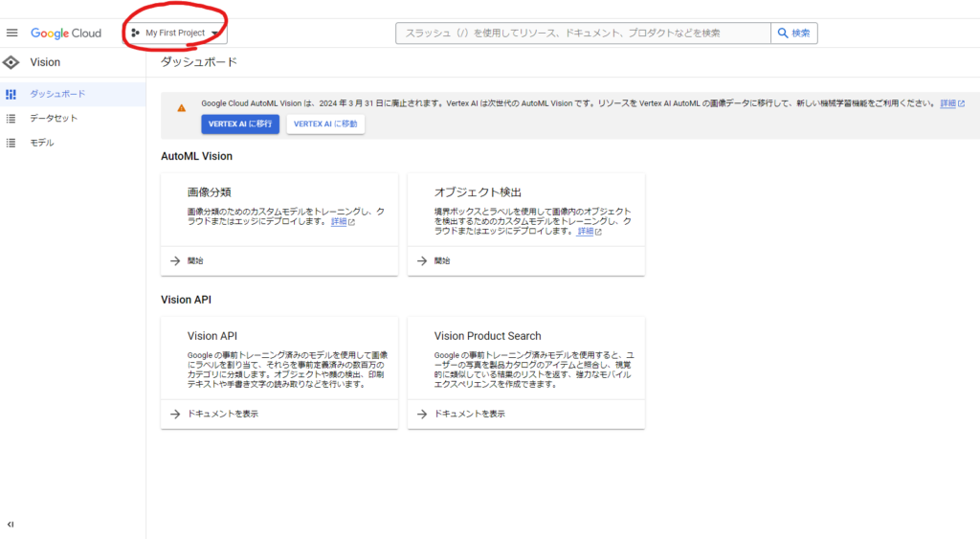Click the Google Cloud logo
The image size is (980, 539).
coord(66,34)
